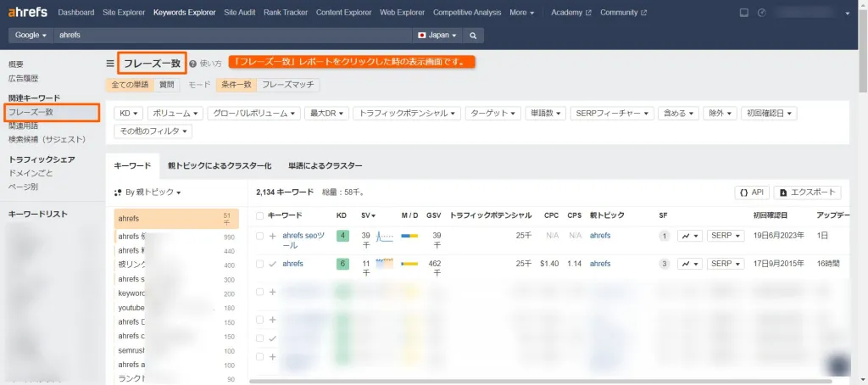
Task: Open the hamburger menu beside フレーズ一致
Action: point(110,63)
